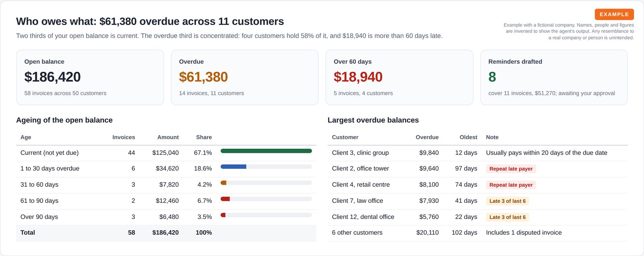The height and width of the screenshot is (256, 644).
Task: Click the 'Ageing of the open balance' heading
Action: pyautogui.click(x=64, y=120)
